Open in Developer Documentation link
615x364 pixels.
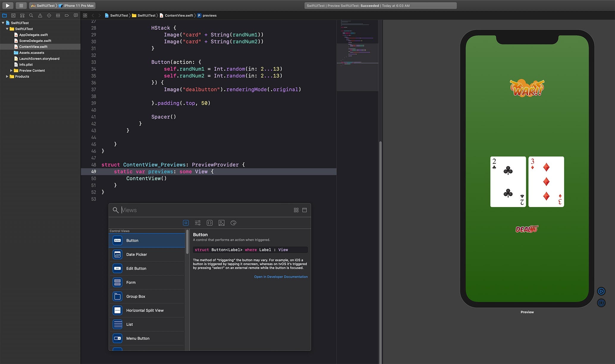pyautogui.click(x=281, y=277)
